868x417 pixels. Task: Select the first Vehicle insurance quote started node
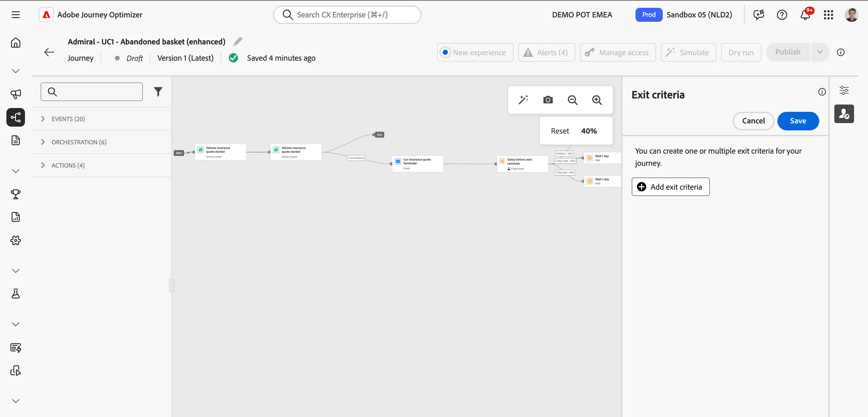[x=220, y=152]
